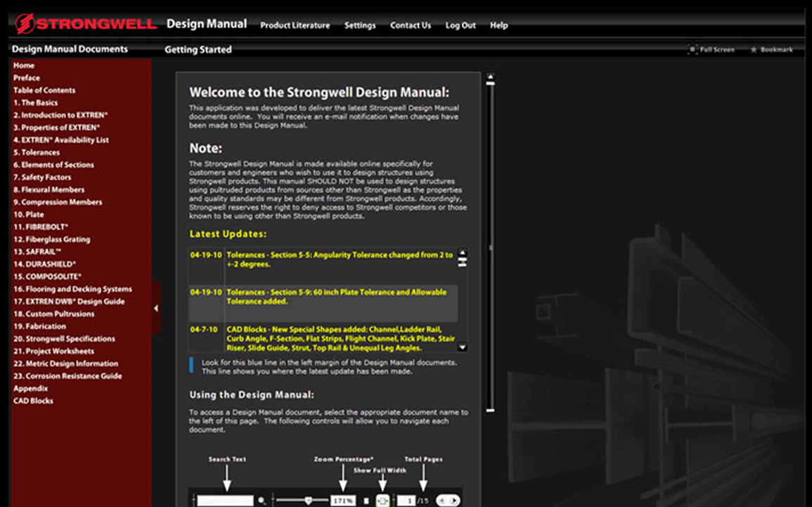812x507 pixels.
Task: Open the Product Literature menu
Action: point(295,25)
